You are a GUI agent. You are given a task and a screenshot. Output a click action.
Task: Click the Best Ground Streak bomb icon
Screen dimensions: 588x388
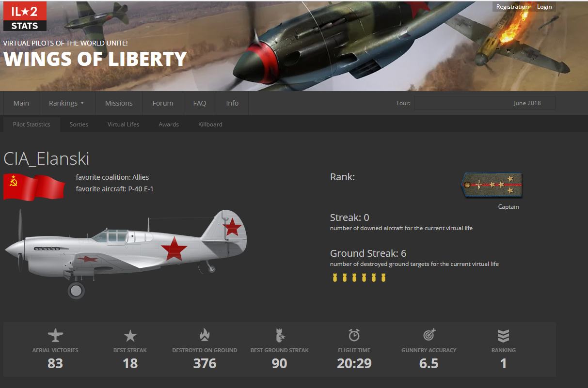coord(280,335)
